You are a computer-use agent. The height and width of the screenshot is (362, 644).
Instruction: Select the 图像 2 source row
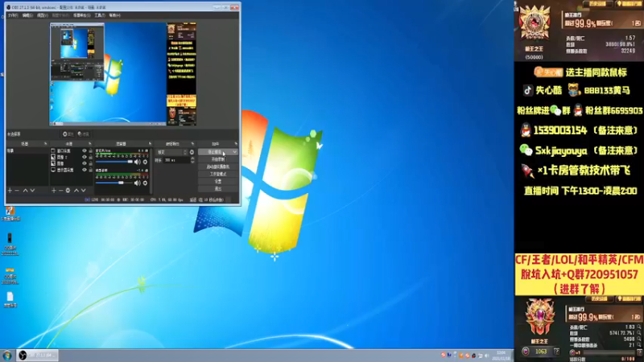pos(71,157)
